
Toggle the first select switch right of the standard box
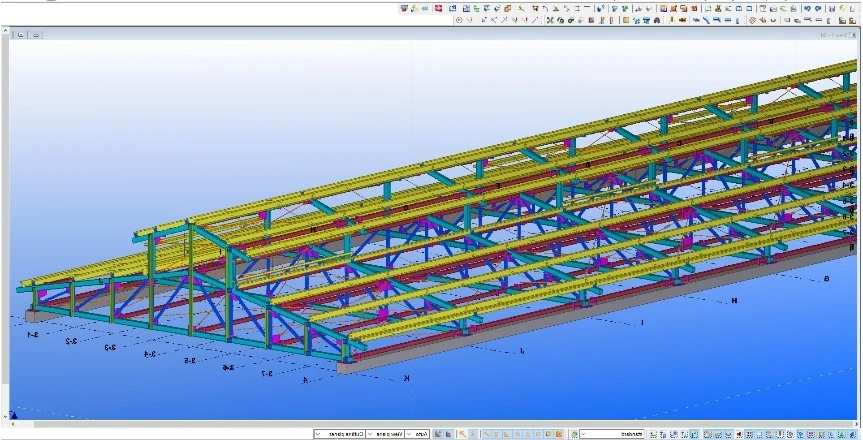pos(653,434)
